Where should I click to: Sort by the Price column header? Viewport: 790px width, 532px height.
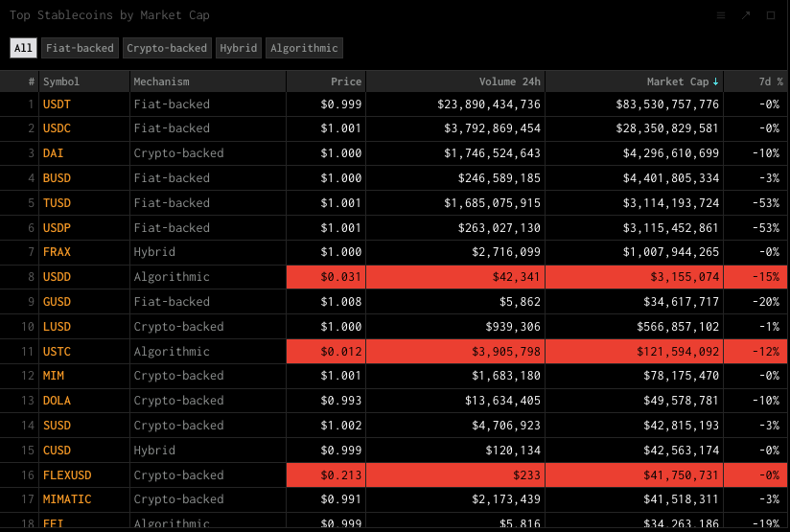[346, 82]
